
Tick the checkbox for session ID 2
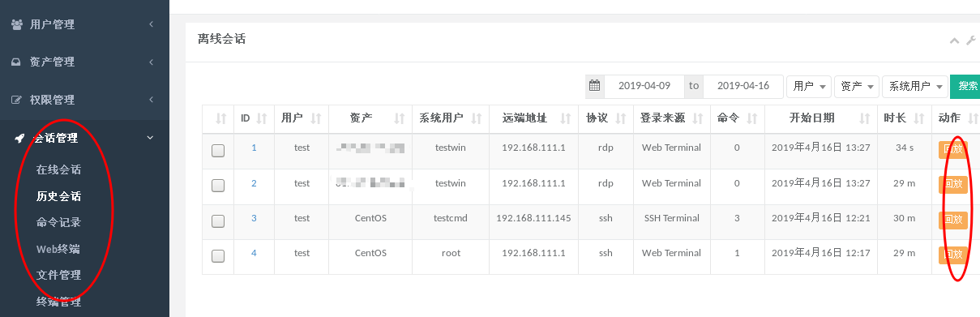click(x=217, y=186)
